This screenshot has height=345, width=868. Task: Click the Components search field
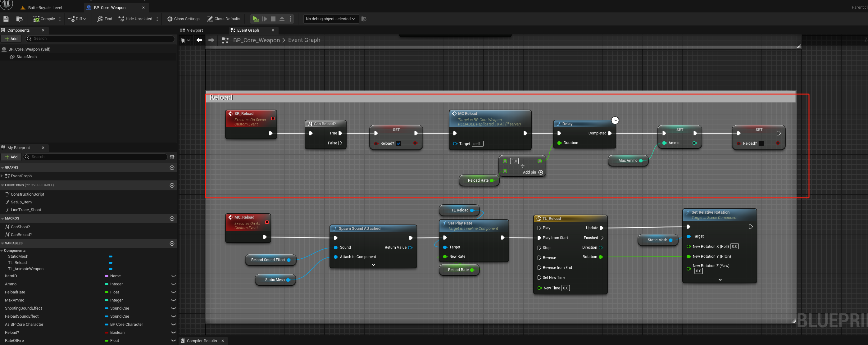coord(101,39)
